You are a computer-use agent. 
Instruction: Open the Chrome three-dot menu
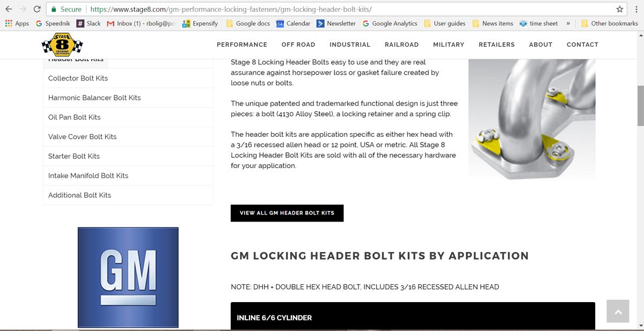[x=635, y=9]
